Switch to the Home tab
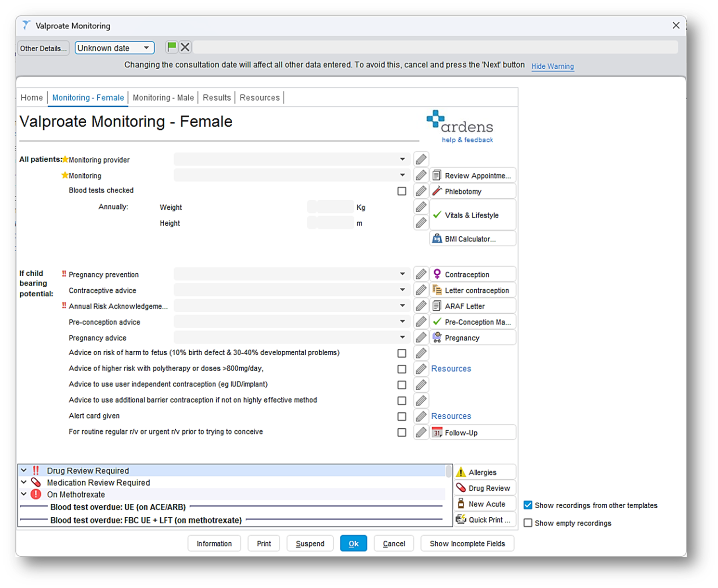This screenshot has height=588, width=718. pyautogui.click(x=32, y=98)
